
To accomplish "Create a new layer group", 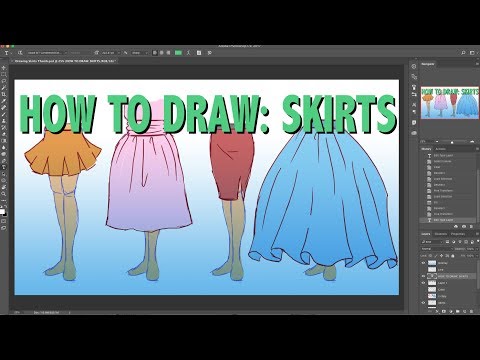I will click(x=458, y=311).
